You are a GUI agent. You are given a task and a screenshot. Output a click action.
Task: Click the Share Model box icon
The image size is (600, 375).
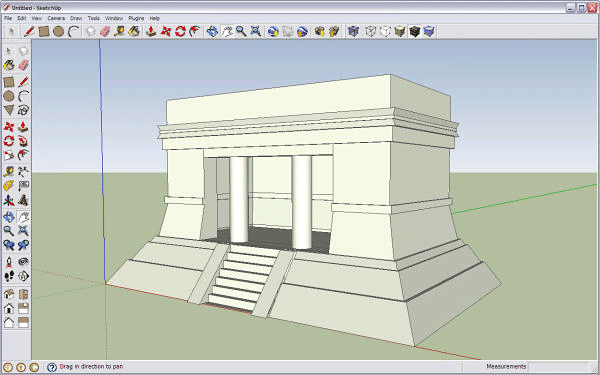[x=334, y=31]
